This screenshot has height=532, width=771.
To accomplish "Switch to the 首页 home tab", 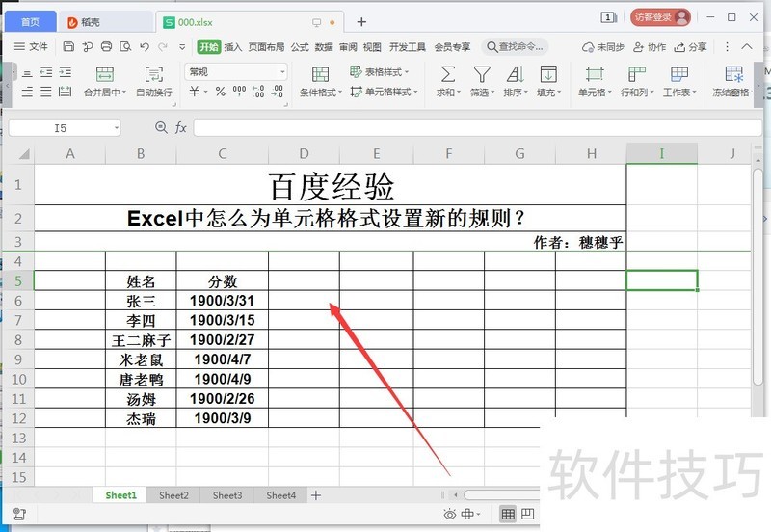I will pos(31,22).
